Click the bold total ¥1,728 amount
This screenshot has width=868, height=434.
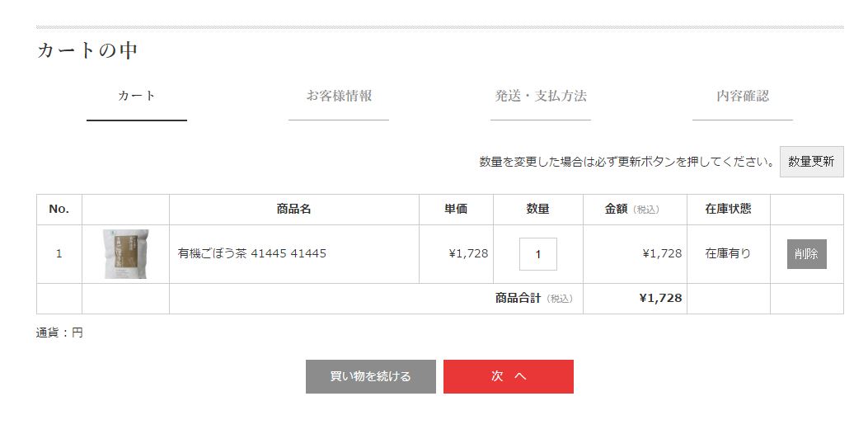tap(660, 298)
